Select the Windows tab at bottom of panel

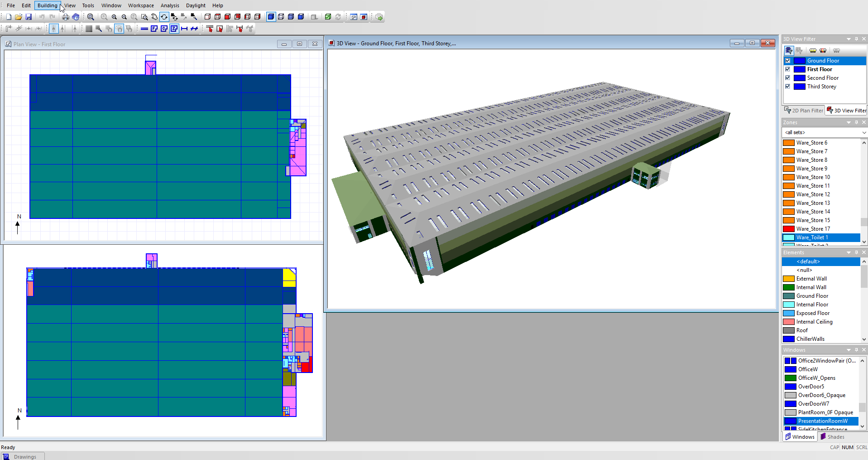800,437
